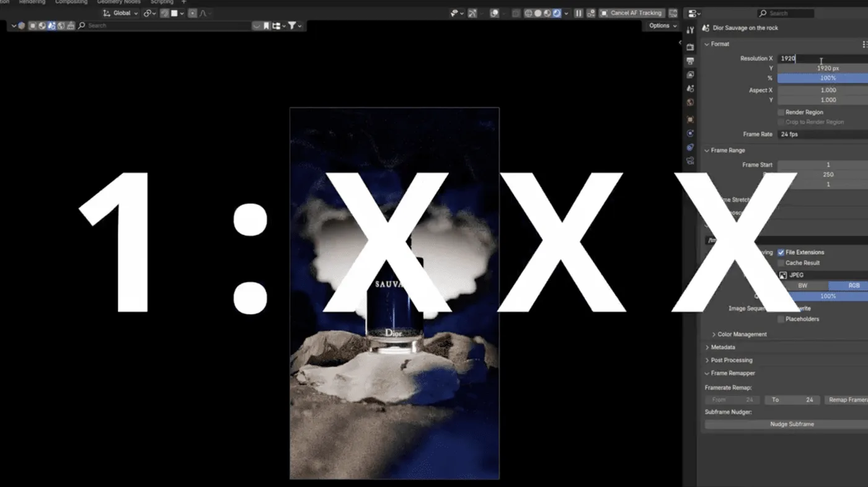868x487 pixels.
Task: Switch to the Compositing workspace tab
Action: coord(71,2)
